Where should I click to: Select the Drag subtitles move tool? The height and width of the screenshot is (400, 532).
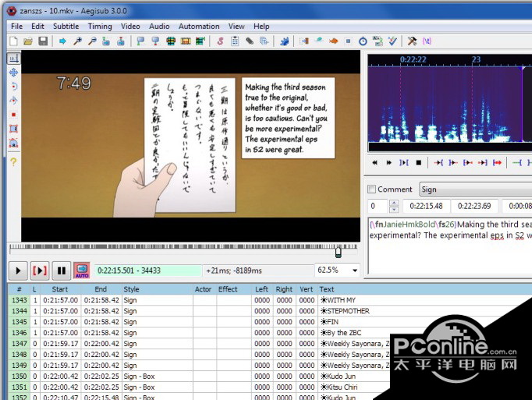coord(13,73)
